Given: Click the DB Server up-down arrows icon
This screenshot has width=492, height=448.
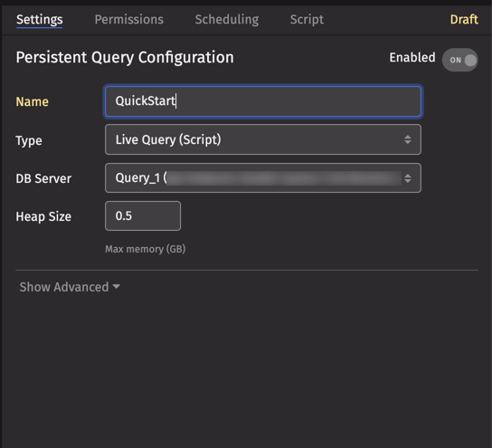Looking at the screenshot, I should point(408,178).
